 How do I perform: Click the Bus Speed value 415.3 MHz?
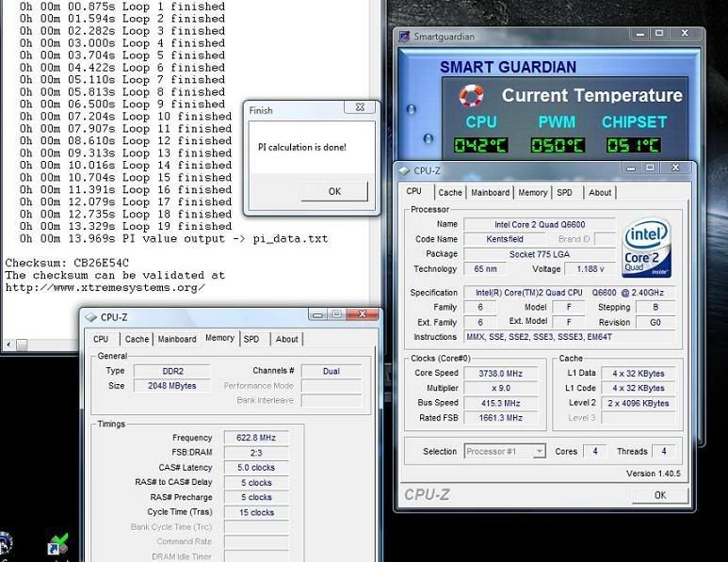pos(500,403)
